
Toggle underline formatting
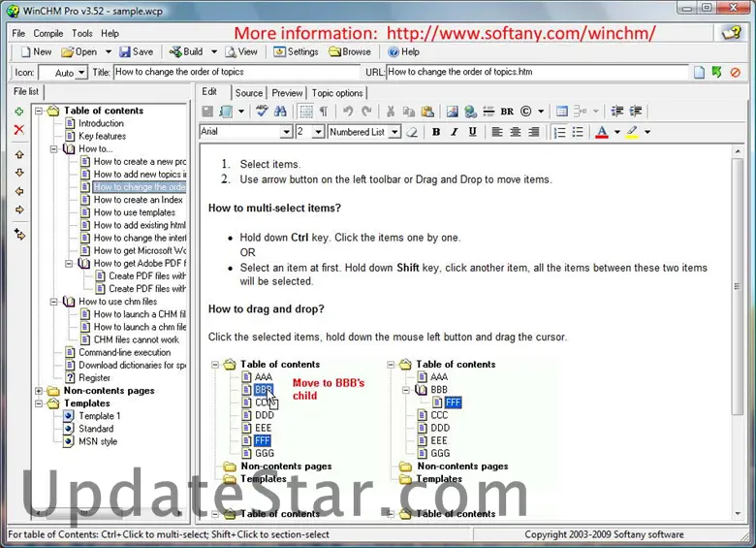(x=473, y=132)
